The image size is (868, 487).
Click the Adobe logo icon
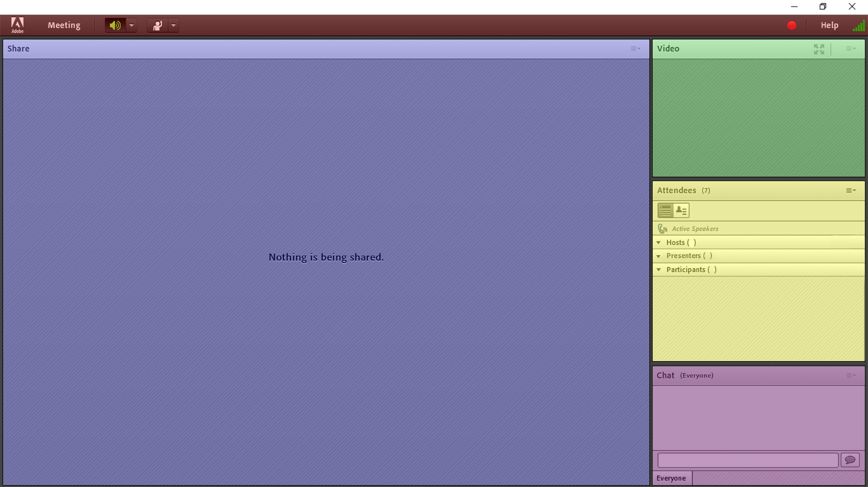17,25
